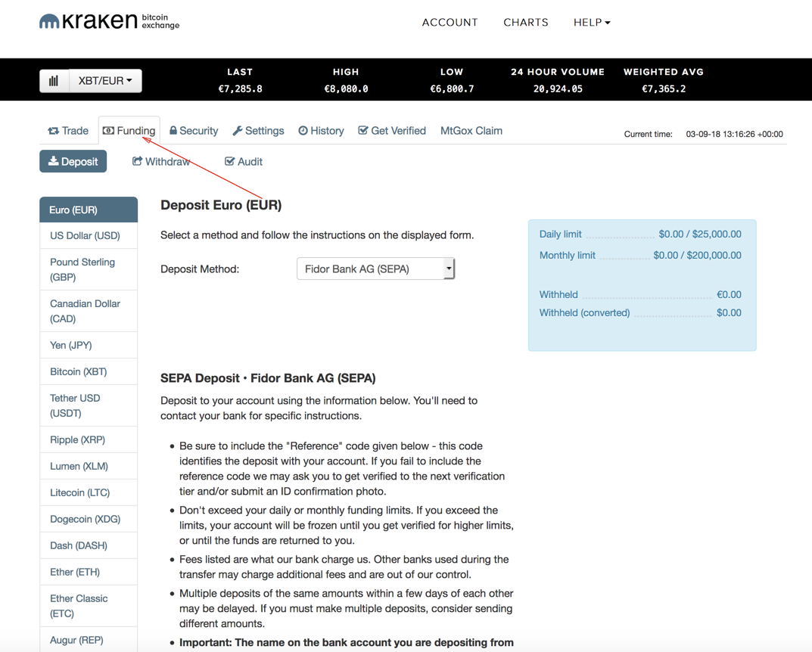812x652 pixels.
Task: Select Augur (REP) in sidebar
Action: point(89,640)
